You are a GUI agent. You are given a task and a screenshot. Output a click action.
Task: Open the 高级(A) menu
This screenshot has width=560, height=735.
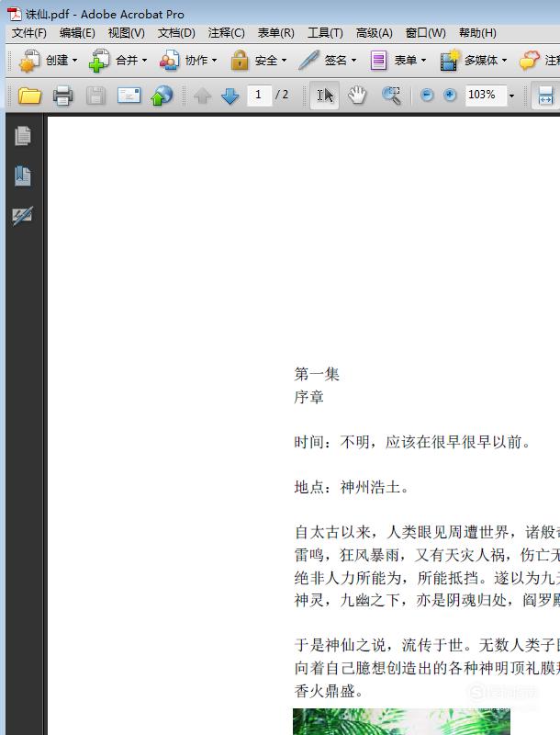(375, 33)
